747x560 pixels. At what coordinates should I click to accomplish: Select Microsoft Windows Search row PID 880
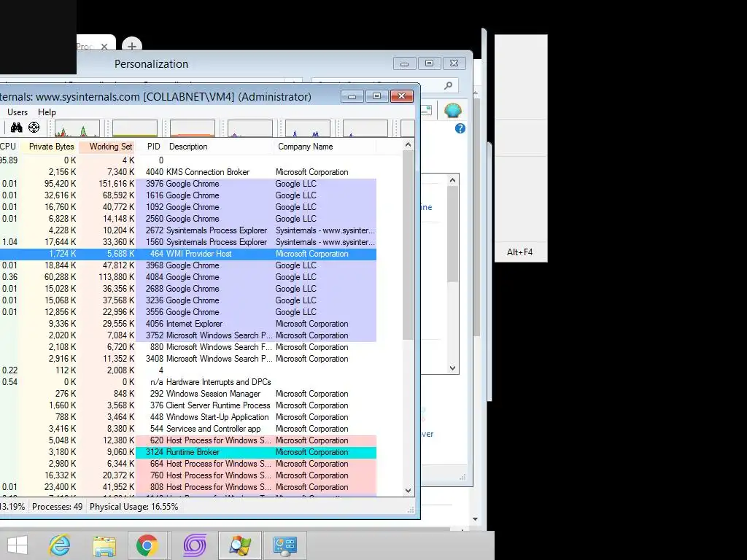pyautogui.click(x=188, y=347)
